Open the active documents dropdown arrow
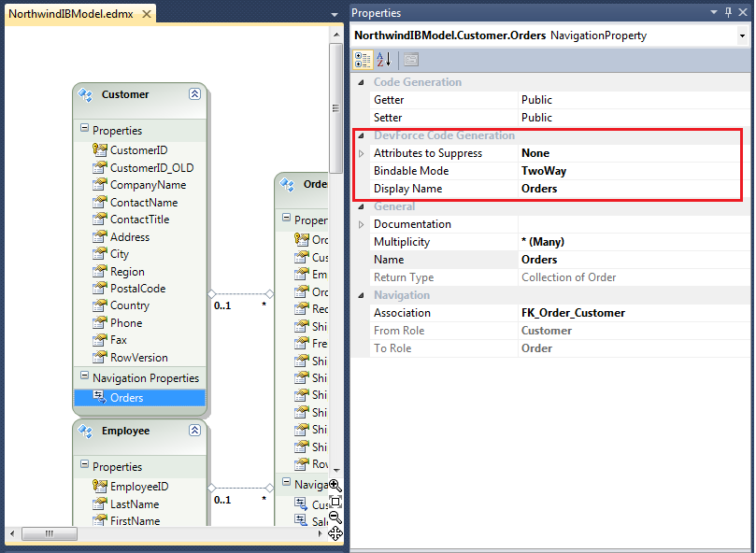 pos(335,15)
